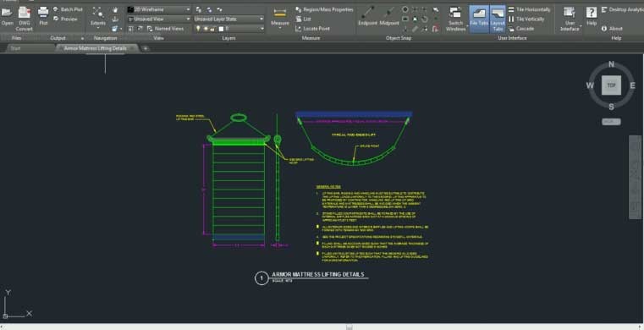Viewport: 644px width, 330px height.
Task: Toggle File Tabs display
Action: tap(479, 19)
